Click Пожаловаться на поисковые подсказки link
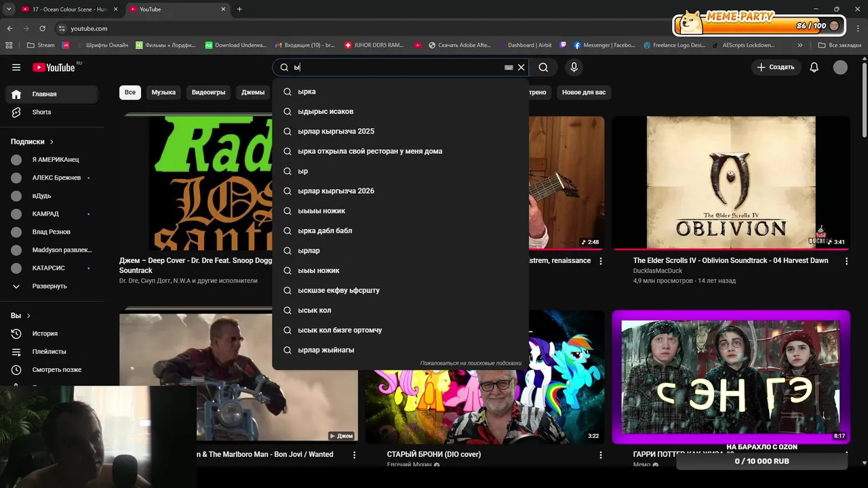The image size is (868, 488). click(471, 363)
